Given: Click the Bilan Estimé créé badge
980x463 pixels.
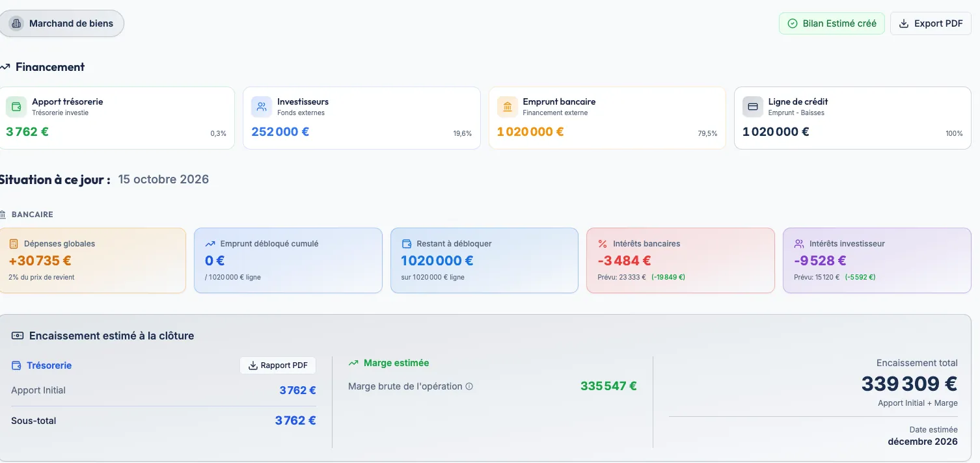Looking at the screenshot, I should click(832, 23).
